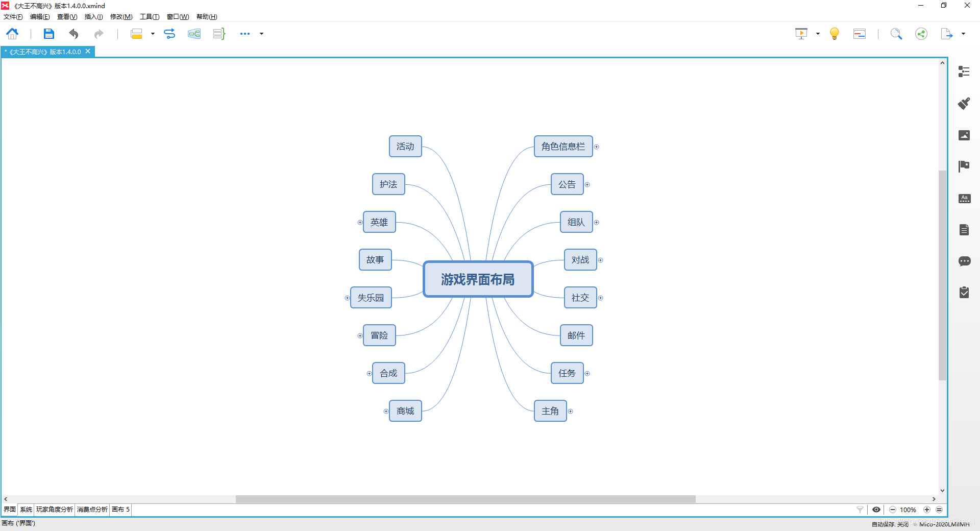The image size is (980, 531).
Task: Expand the 失乐园 topic
Action: pos(347,298)
